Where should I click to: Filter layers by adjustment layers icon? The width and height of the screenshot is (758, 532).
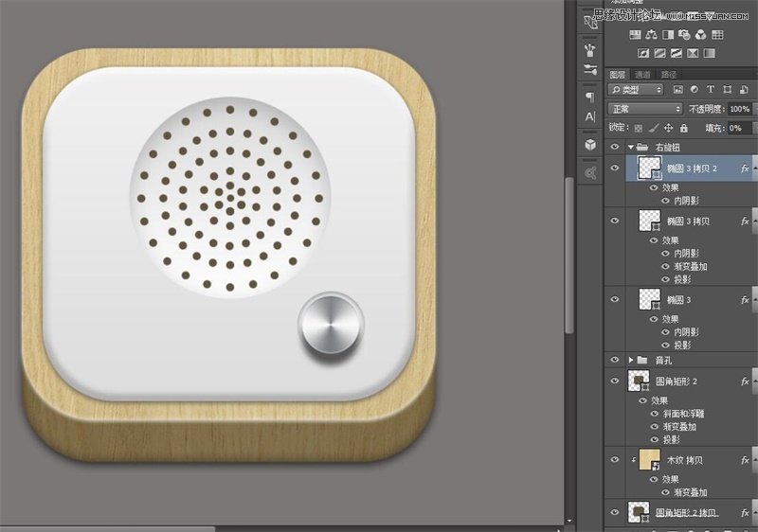coord(695,89)
